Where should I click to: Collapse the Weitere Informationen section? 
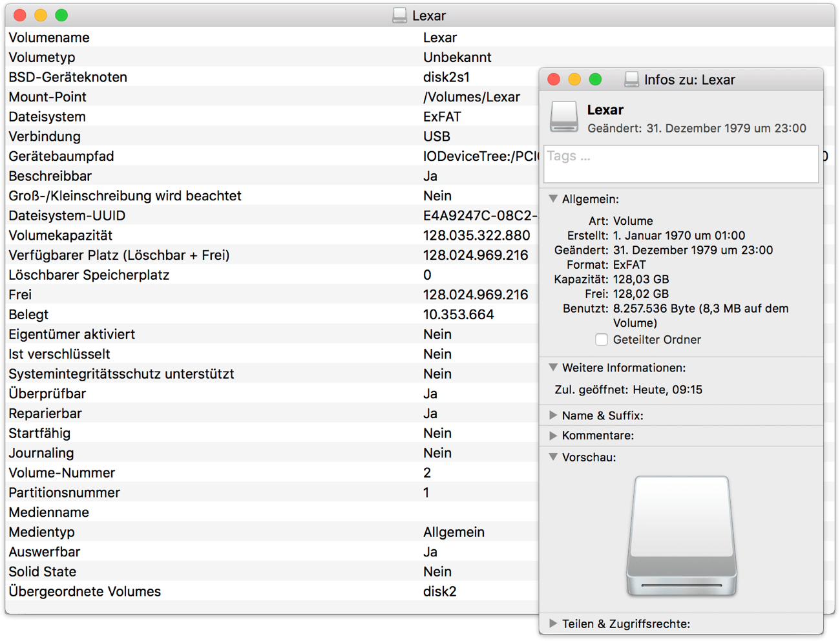[553, 367]
